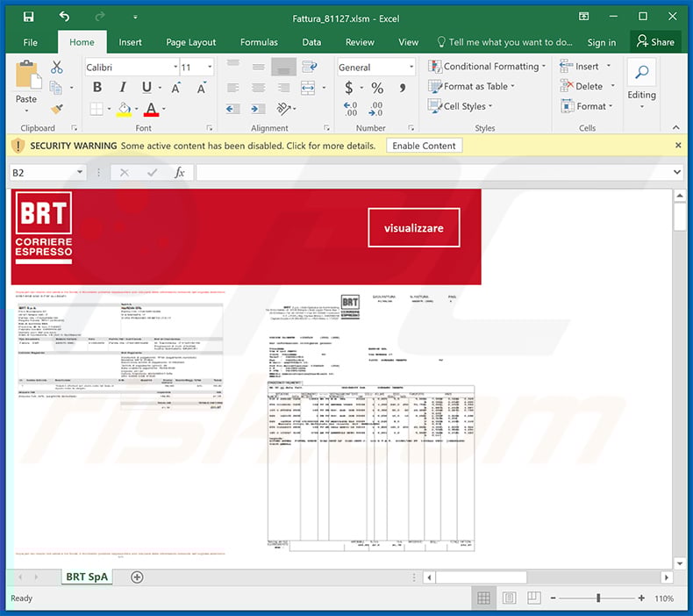Click the Paste clipboard icon
The image size is (693, 616).
pyautogui.click(x=28, y=75)
